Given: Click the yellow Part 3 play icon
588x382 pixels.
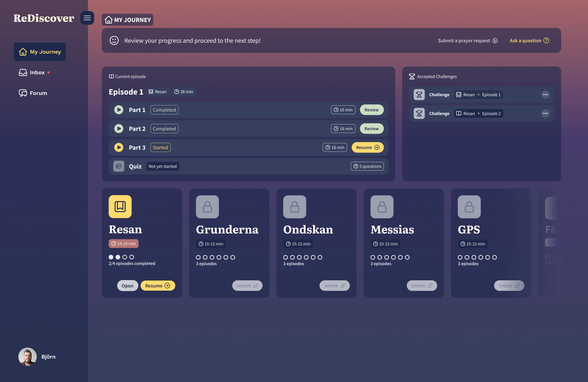Looking at the screenshot, I should [x=119, y=147].
